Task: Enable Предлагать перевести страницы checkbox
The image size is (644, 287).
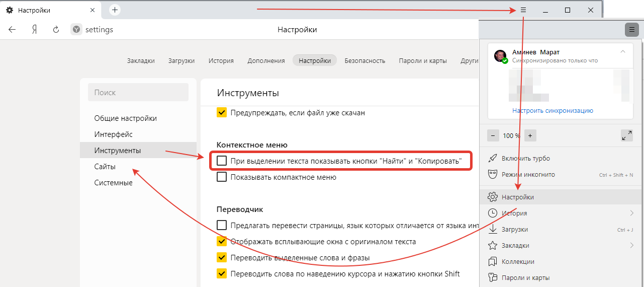Action: pos(222,225)
